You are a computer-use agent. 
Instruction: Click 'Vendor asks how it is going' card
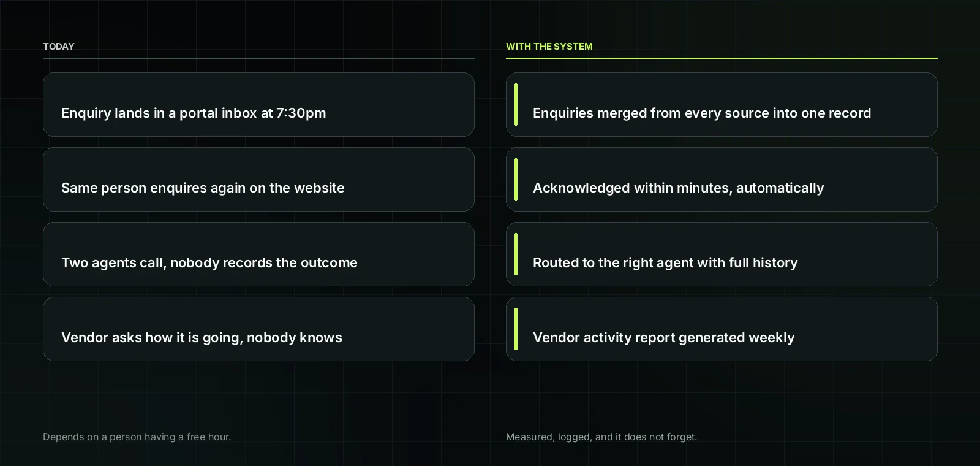(258, 329)
